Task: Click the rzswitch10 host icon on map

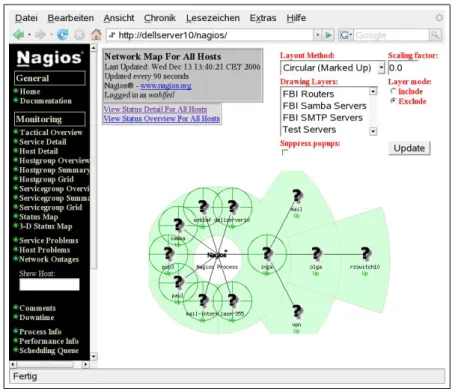Action: pyautogui.click(x=365, y=254)
